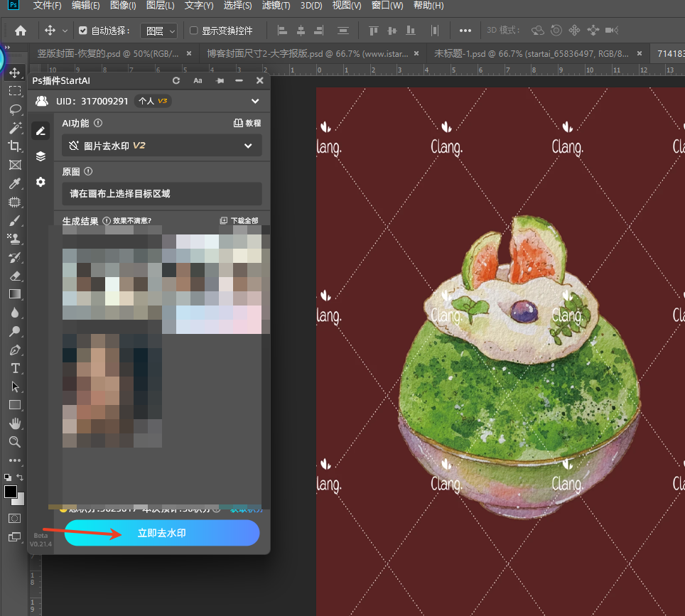Select the Horizontal Type tool
The image size is (685, 616).
click(14, 368)
